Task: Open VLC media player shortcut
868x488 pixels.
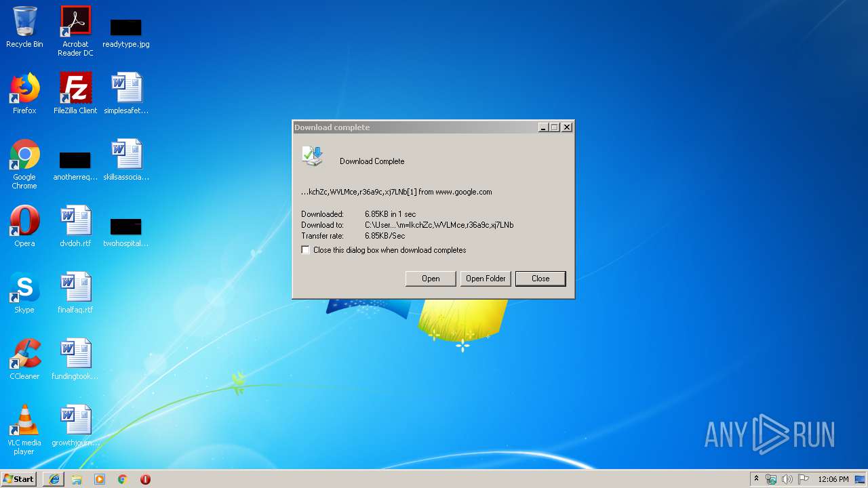Action: click(x=24, y=430)
